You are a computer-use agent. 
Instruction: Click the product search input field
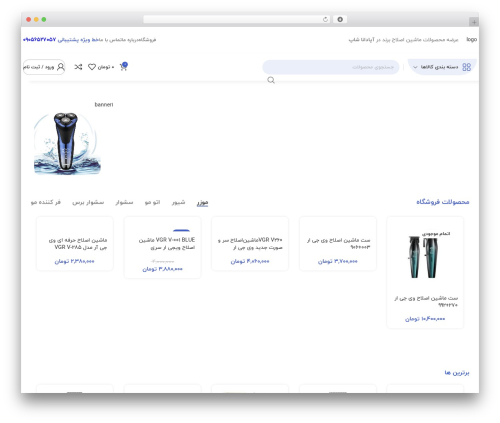(331, 67)
